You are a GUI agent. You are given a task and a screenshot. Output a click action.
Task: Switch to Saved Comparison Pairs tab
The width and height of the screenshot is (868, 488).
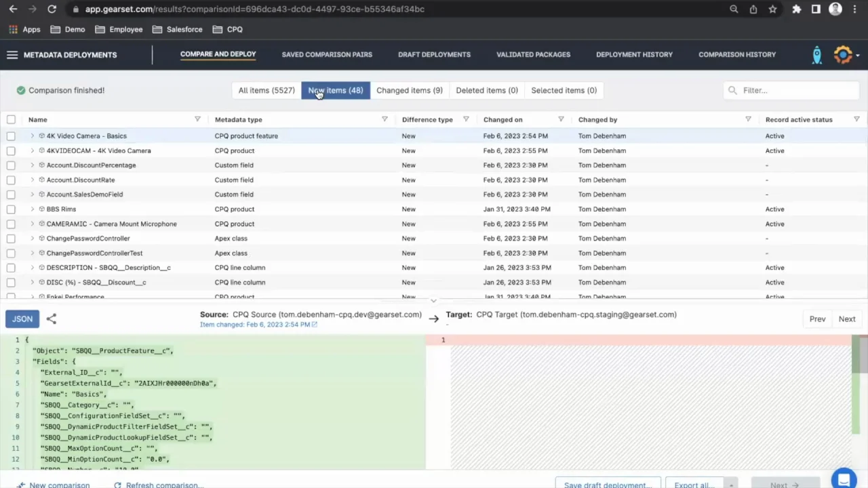coord(327,54)
